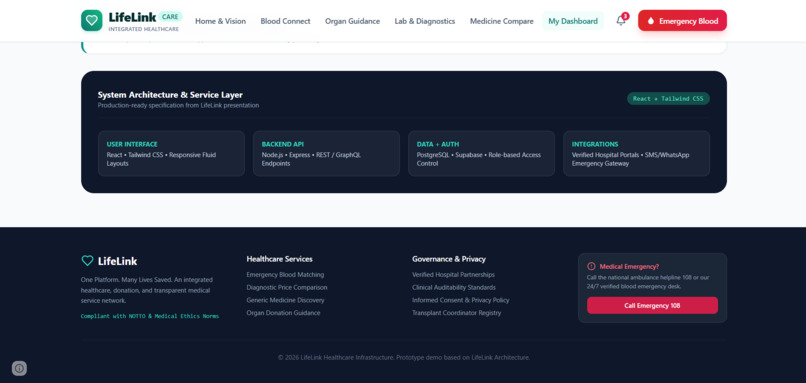This screenshot has width=806, height=383.
Task: Select the INTEGRATIONS architecture card
Action: pos(636,153)
